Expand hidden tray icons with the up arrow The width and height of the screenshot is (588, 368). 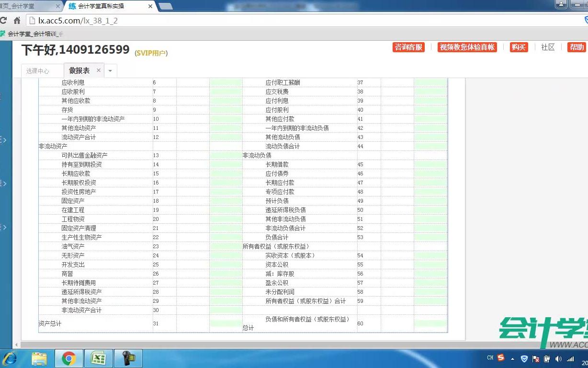tap(512, 358)
